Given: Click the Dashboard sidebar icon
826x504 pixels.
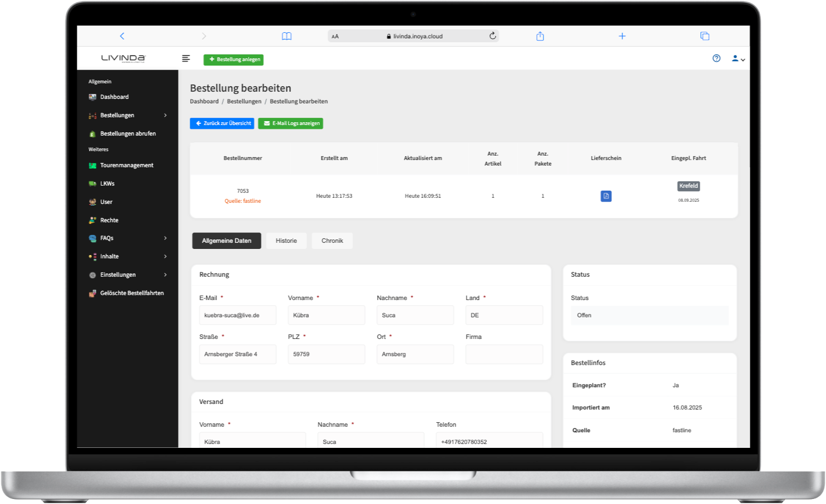Looking at the screenshot, I should [92, 97].
